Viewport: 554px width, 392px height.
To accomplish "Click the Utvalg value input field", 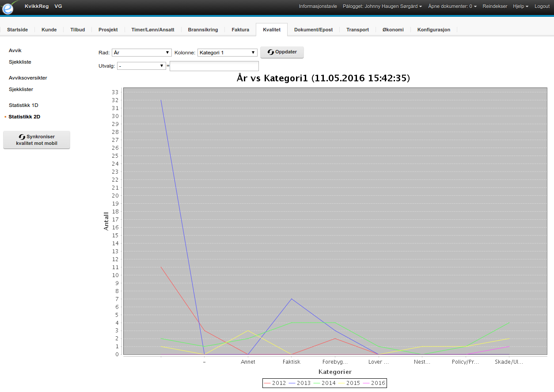I will click(x=214, y=66).
